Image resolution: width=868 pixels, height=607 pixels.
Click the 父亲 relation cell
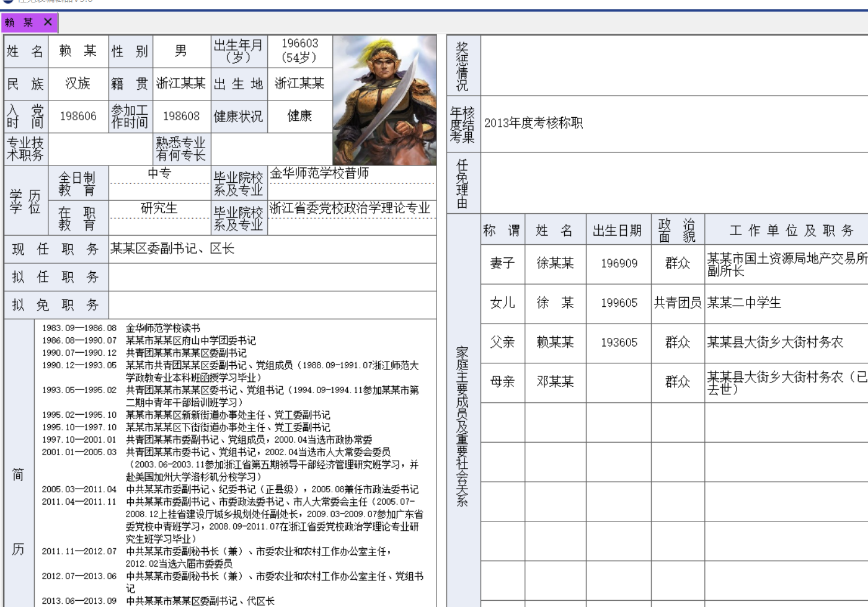tap(503, 343)
